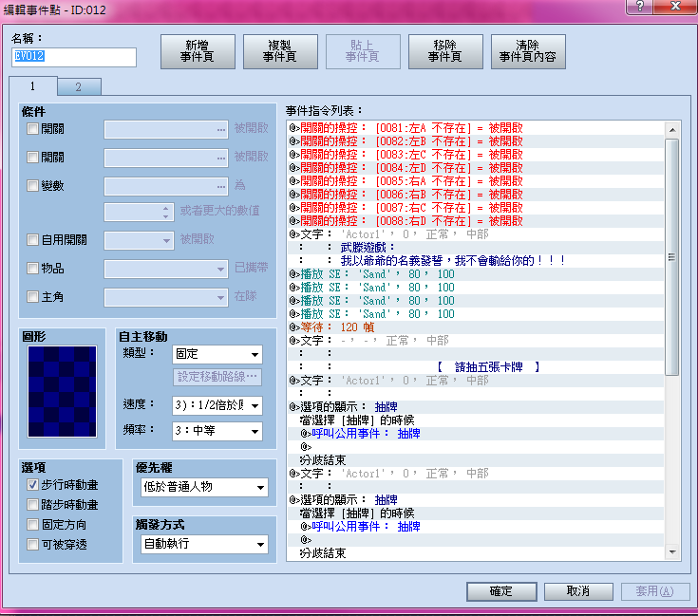
Task: Select the command for switch 0084:左D 不存在
Action: pos(476,168)
